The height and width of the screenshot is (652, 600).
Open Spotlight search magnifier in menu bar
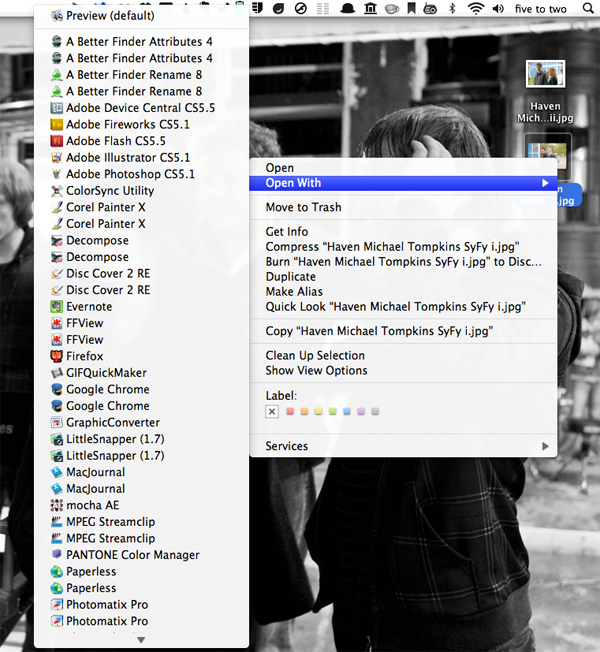pos(588,8)
